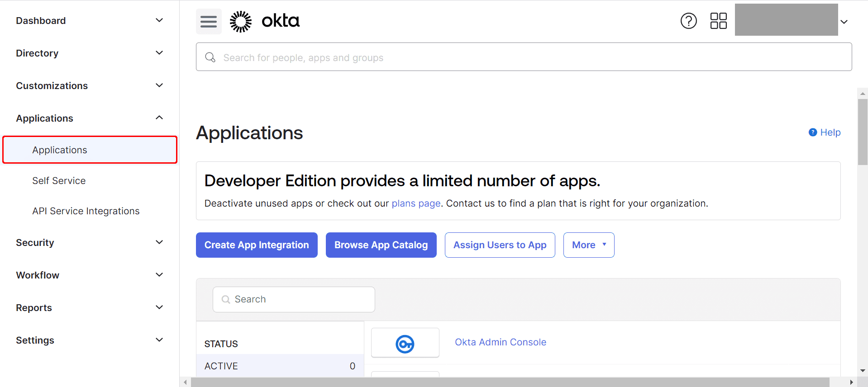Select Applications submenu item

click(90, 150)
